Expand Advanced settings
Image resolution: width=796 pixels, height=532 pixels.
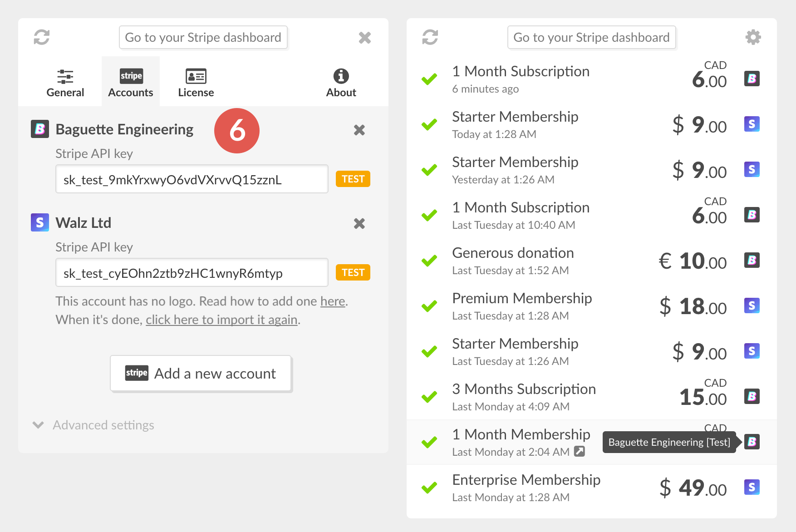pos(93,425)
